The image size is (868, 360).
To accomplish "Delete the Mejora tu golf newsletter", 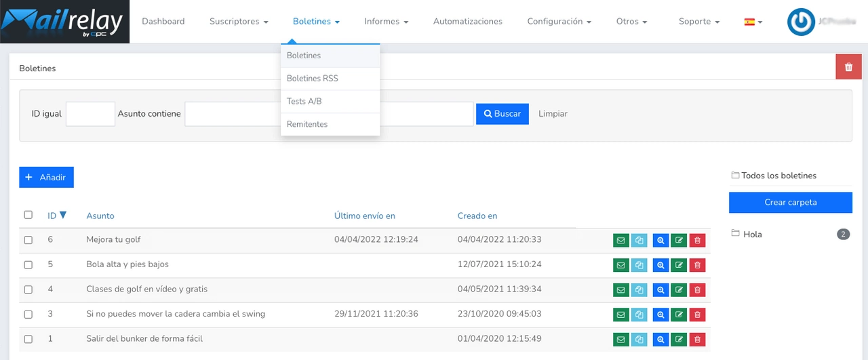I will [697, 240].
